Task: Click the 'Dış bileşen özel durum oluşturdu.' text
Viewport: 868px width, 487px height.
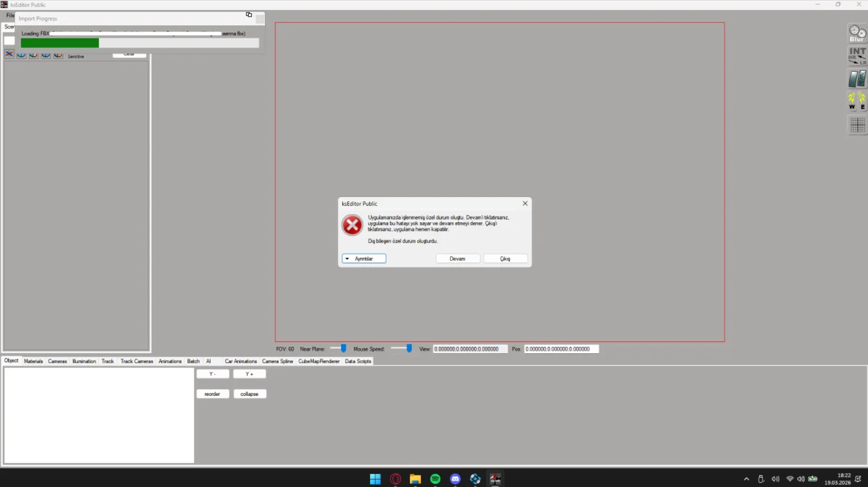Action: click(x=403, y=241)
